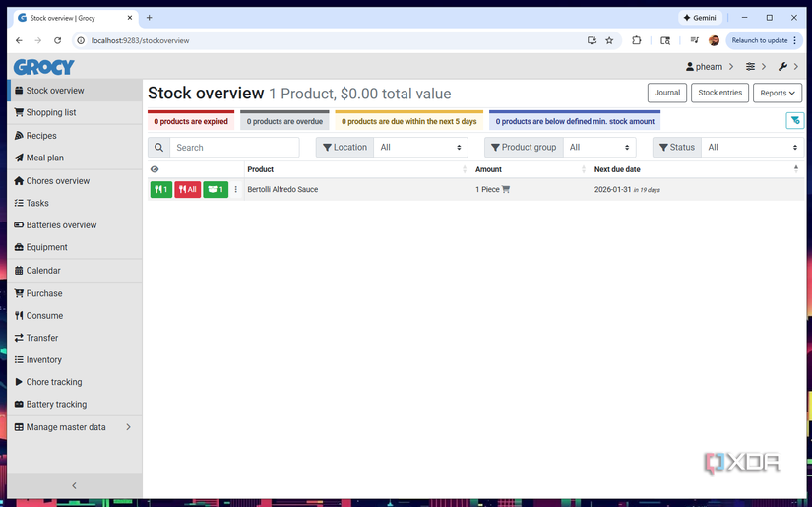Expand the Reports dropdown button

pos(778,93)
